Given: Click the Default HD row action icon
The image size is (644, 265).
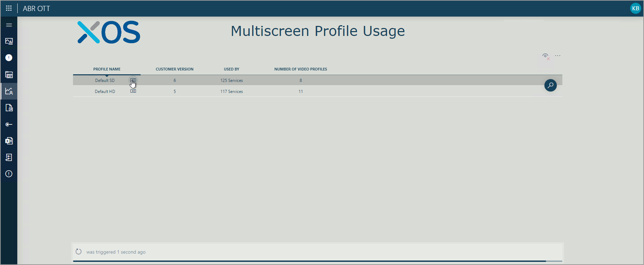Looking at the screenshot, I should click(x=133, y=91).
